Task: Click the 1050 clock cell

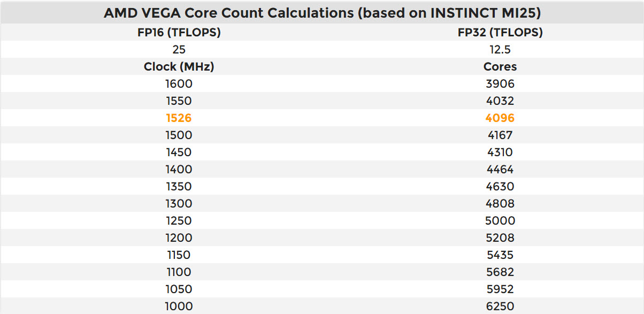Action: (179, 289)
